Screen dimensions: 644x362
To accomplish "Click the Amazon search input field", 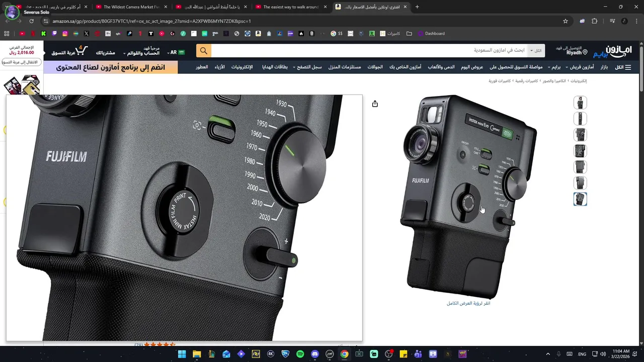I will click(x=370, y=51).
